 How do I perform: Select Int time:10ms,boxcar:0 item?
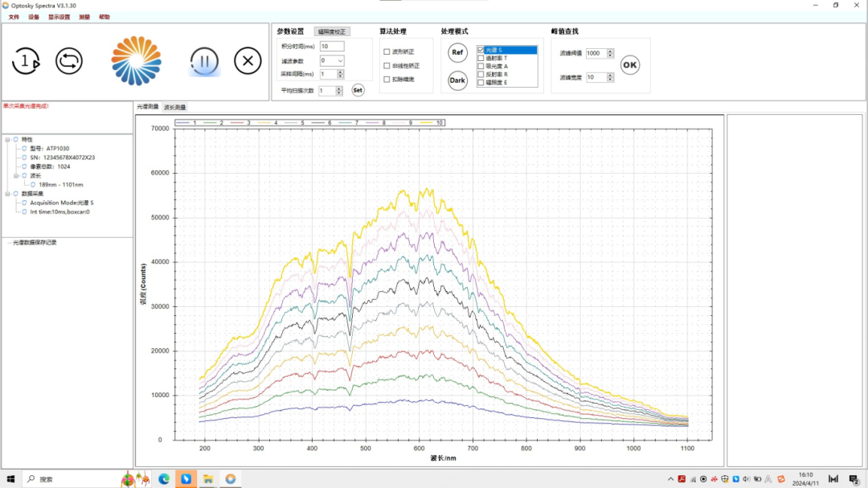click(x=59, y=211)
